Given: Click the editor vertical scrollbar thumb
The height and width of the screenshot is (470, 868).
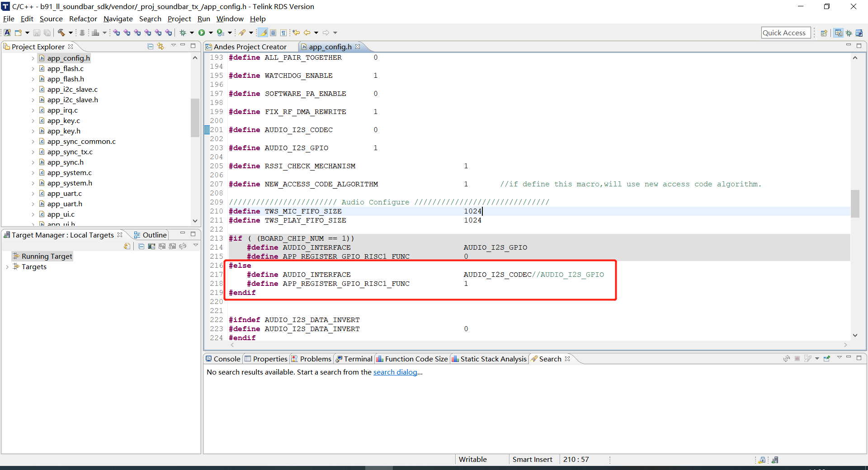Looking at the screenshot, I should [x=854, y=204].
